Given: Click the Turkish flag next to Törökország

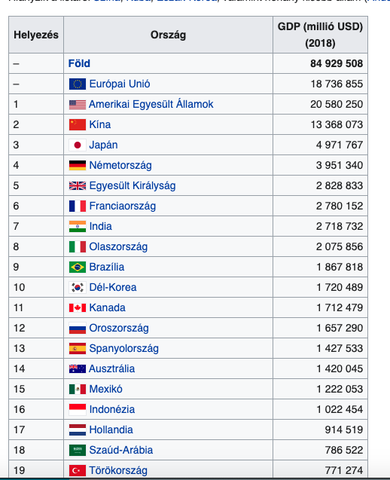Looking at the screenshot, I should coord(77,470).
